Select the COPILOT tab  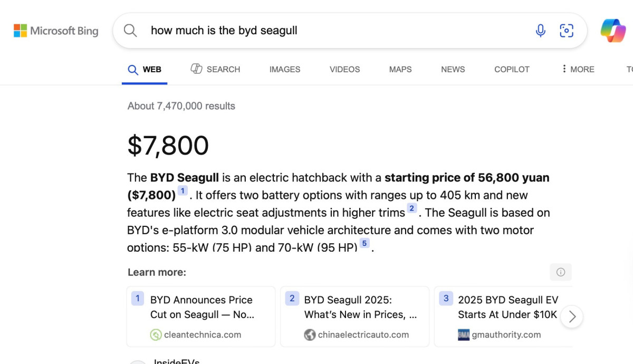(x=511, y=69)
